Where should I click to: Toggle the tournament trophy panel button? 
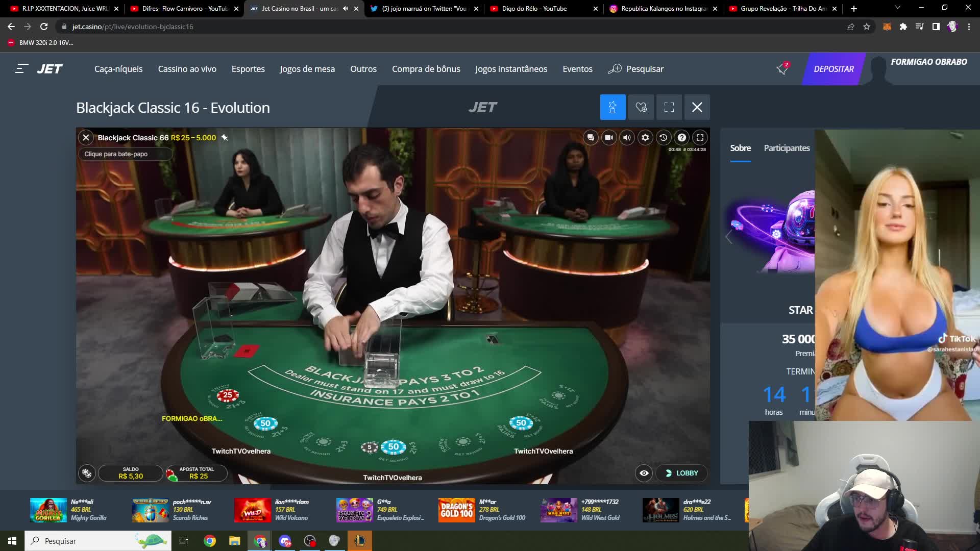[x=612, y=107]
